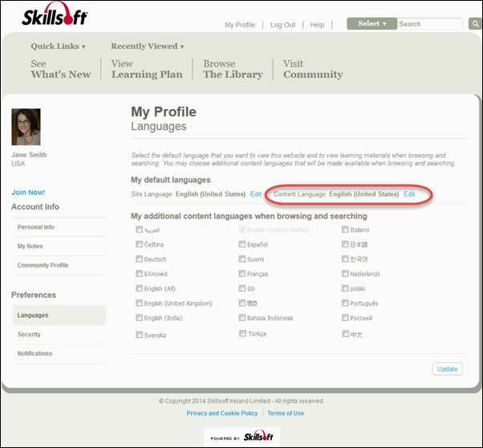Click the Search input field

click(429, 24)
